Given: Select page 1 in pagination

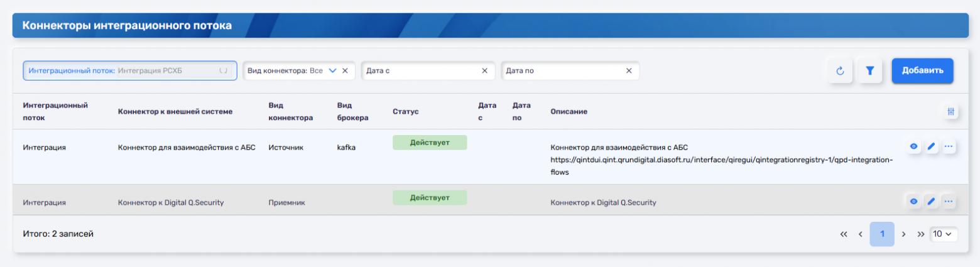Looking at the screenshot, I should [882, 234].
